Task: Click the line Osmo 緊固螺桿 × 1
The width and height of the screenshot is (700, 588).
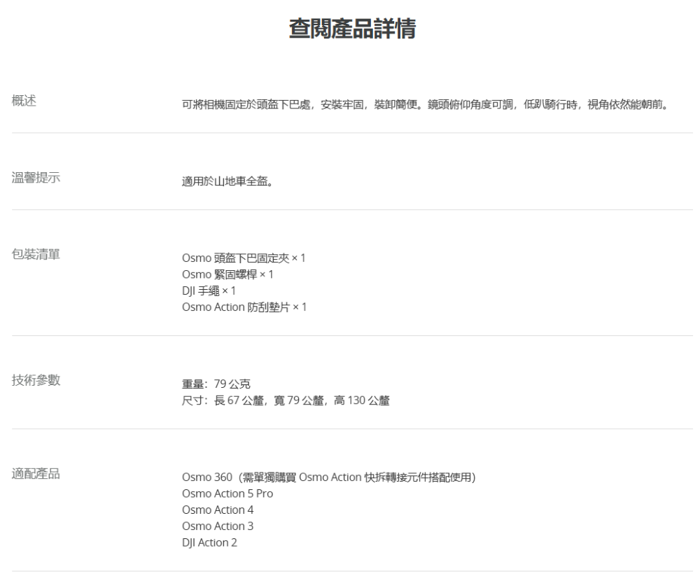Action: pos(227,274)
